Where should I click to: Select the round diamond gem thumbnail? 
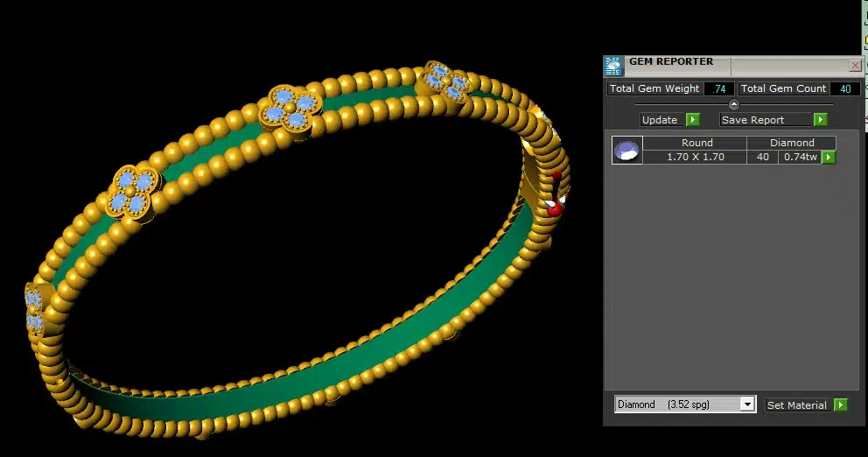pyautogui.click(x=627, y=151)
